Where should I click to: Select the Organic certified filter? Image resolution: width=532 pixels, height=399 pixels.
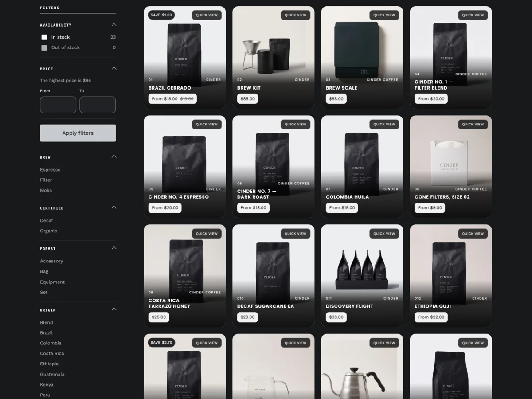(x=48, y=231)
